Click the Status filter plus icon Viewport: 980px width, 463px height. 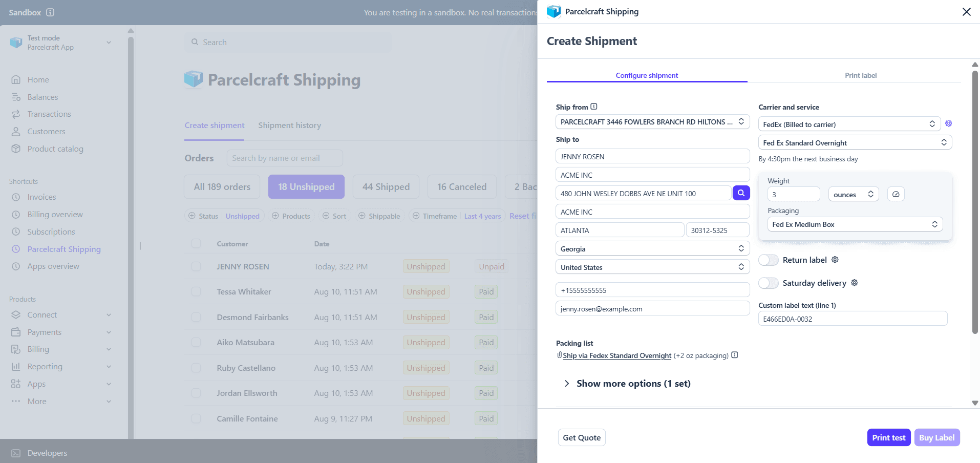(x=192, y=216)
